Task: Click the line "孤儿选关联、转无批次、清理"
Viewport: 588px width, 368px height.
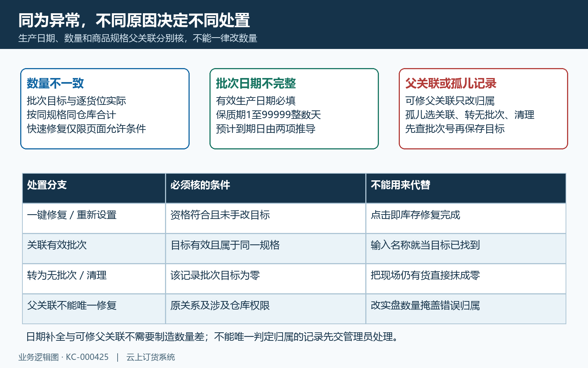Action: click(470, 115)
